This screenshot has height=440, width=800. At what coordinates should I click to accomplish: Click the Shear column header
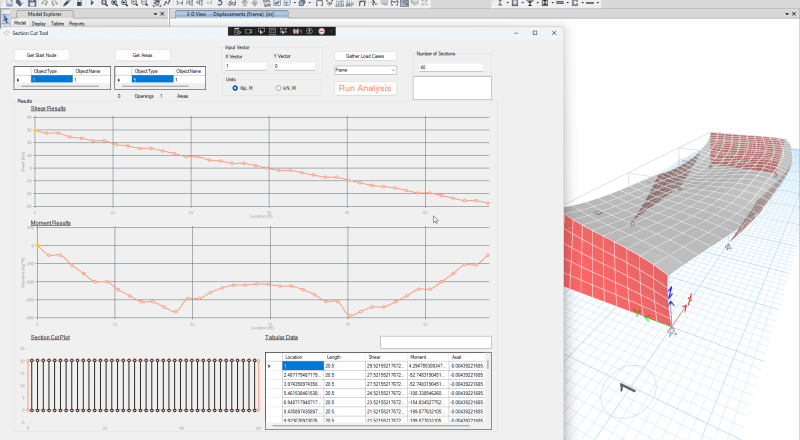coord(387,357)
